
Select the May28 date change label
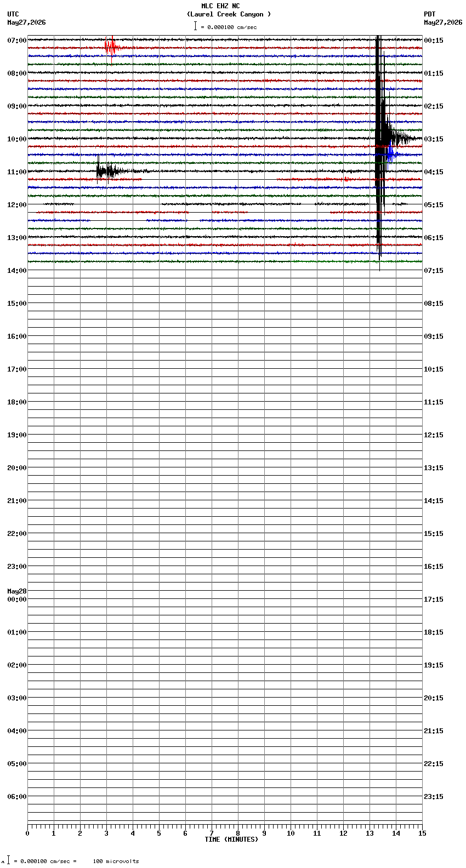click(x=16, y=591)
